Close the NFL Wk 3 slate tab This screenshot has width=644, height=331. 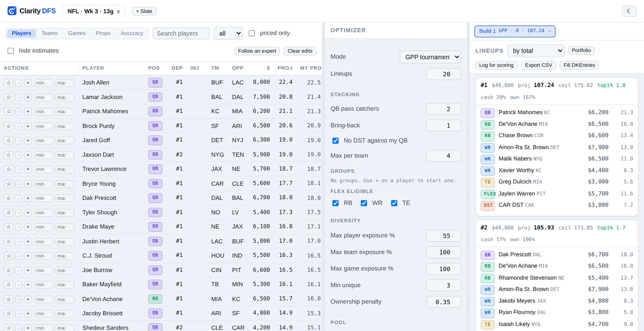coord(118,12)
